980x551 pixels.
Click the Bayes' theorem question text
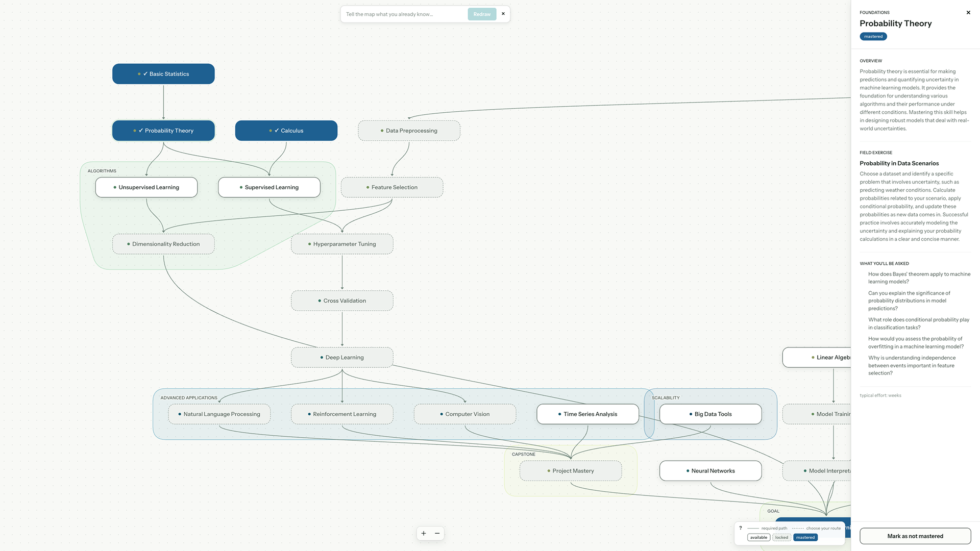coord(919,278)
